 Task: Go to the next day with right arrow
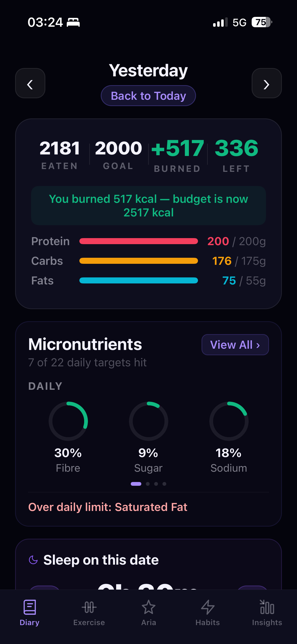(267, 83)
